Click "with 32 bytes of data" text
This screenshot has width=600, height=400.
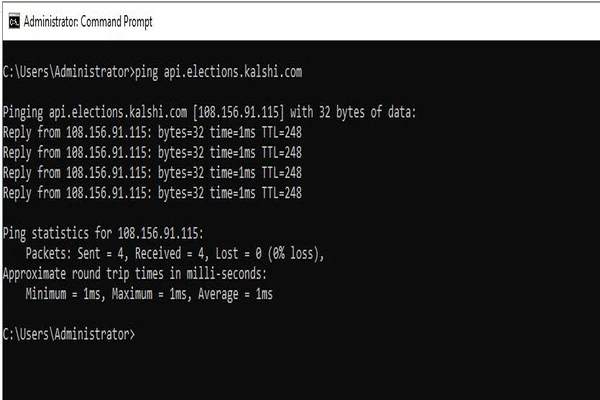pos(352,112)
